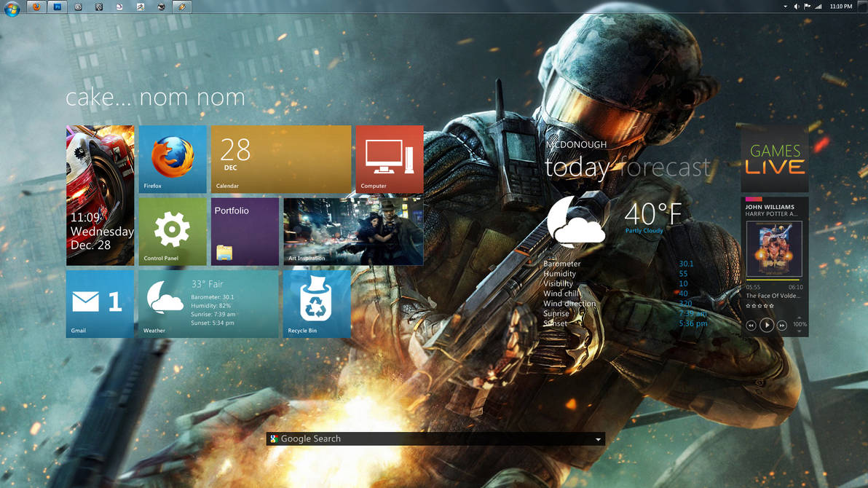Open the Art Inspiration tile
Screen dimensions: 868x488
(x=352, y=229)
